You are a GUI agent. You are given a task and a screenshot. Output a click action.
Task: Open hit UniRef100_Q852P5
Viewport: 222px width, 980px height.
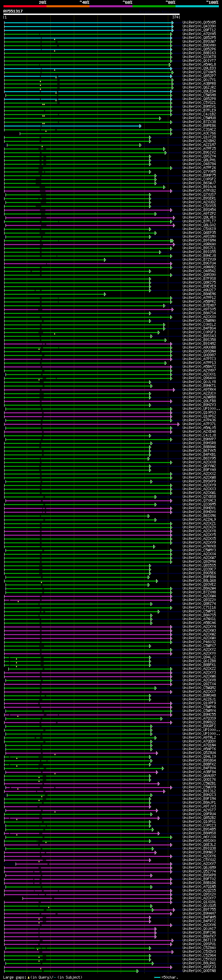click(199, 38)
